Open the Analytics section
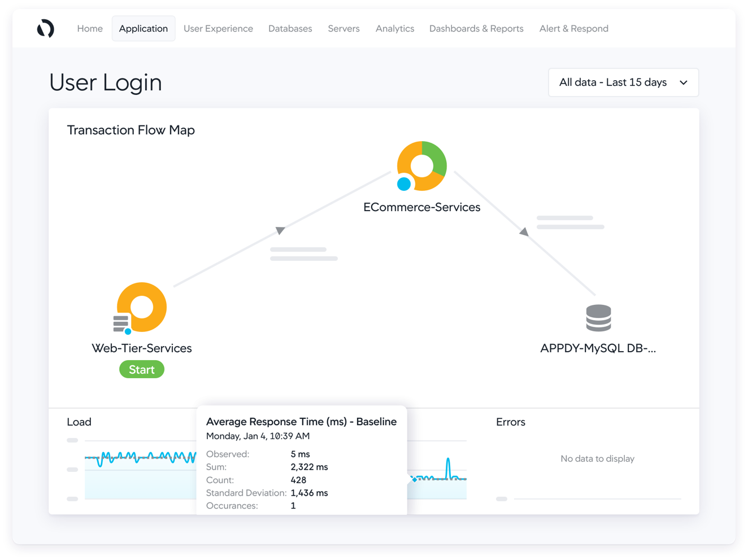Image resolution: width=748 pixels, height=560 pixels. click(395, 28)
